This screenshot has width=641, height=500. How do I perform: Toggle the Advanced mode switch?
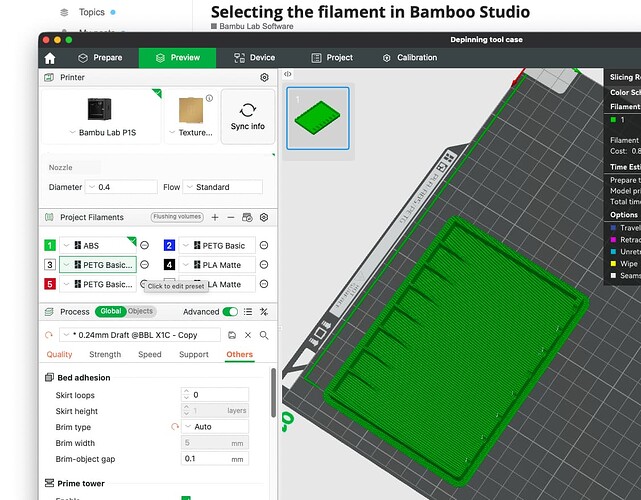click(230, 312)
